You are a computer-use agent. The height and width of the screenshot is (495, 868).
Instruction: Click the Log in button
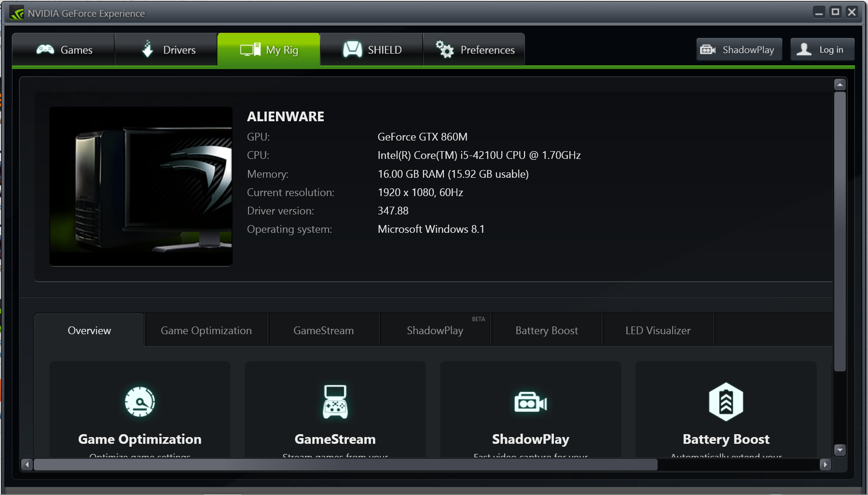click(822, 49)
